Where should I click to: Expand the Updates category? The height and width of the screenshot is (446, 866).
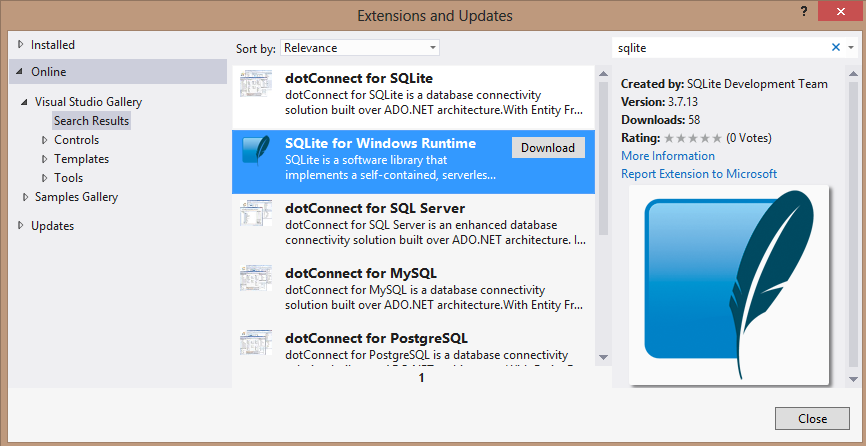coord(21,226)
